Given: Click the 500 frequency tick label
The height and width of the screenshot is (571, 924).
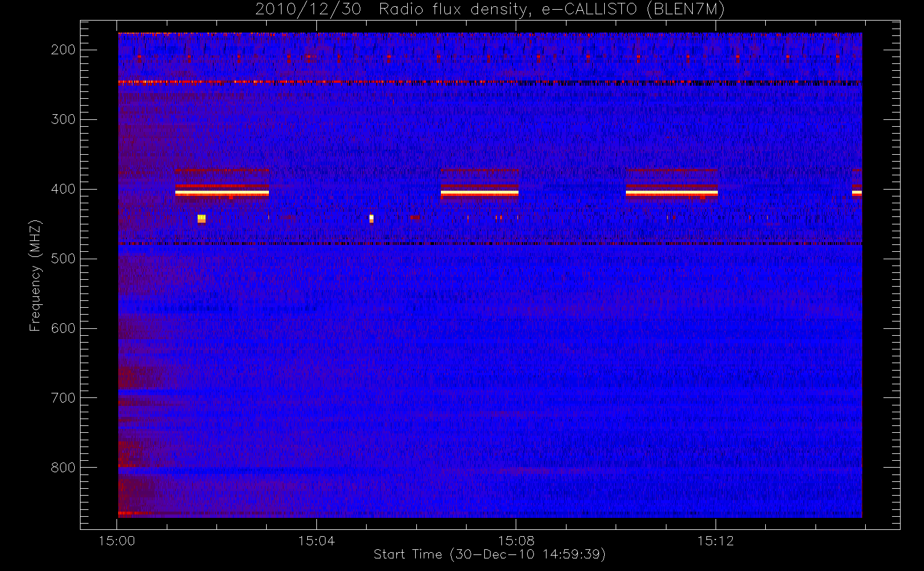Looking at the screenshot, I should pyautogui.click(x=63, y=259).
